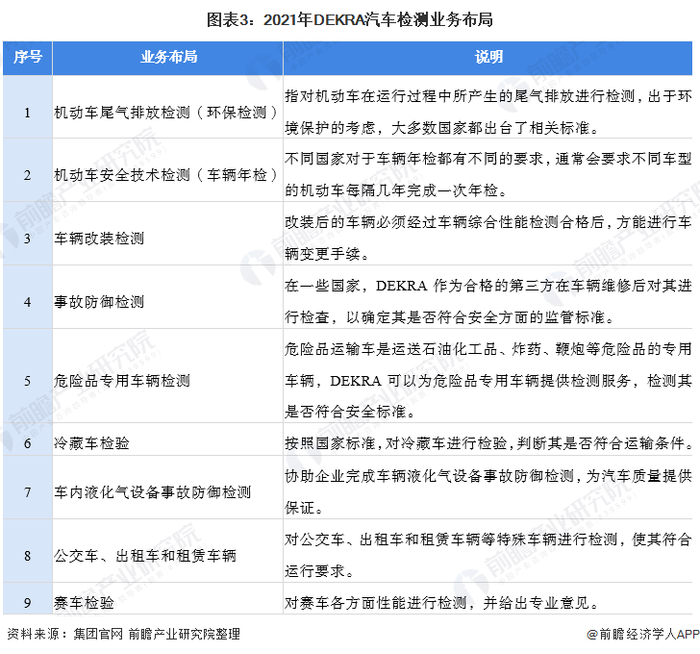Click the @前瞻经济学人APP credit

[643, 634]
